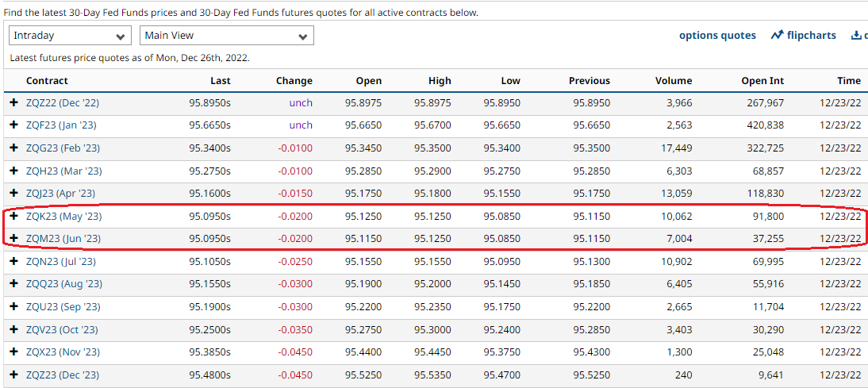Sort table by Open Int column header
The width and height of the screenshot is (868, 388).
tap(762, 80)
